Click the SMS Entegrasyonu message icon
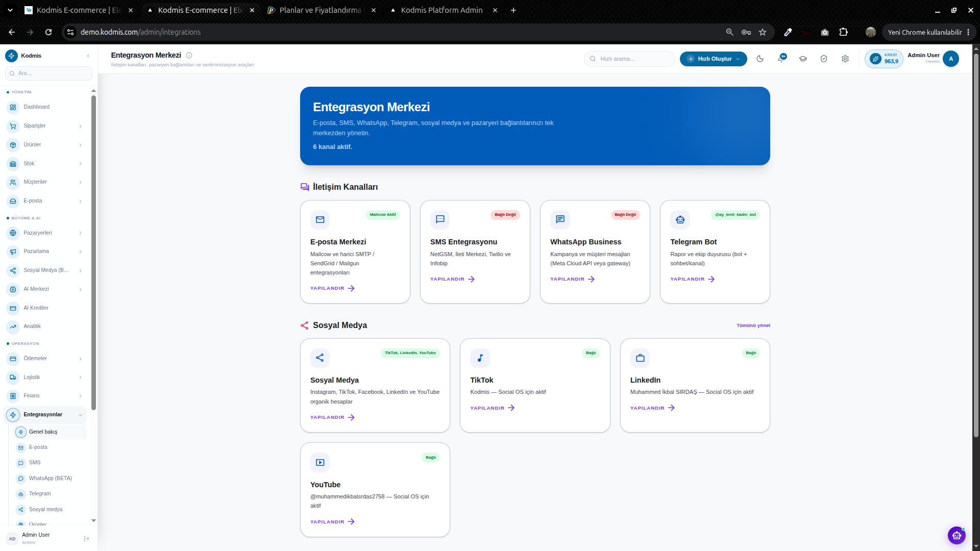Screen dimensions: 980x551 point(440,220)
